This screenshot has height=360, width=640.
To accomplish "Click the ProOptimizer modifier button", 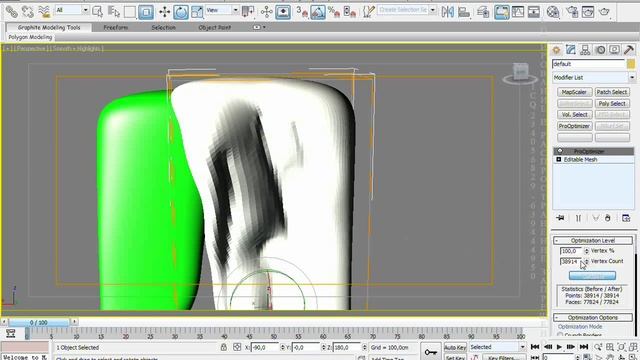I will pyautogui.click(x=574, y=126).
